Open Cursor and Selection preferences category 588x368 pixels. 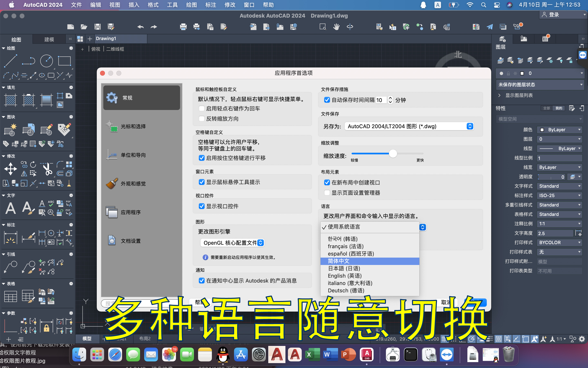(142, 126)
